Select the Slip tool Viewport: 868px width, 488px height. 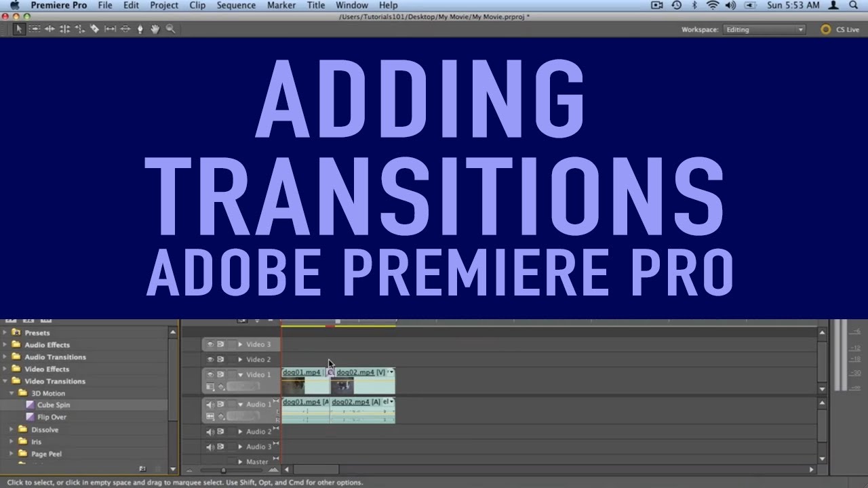[110, 28]
